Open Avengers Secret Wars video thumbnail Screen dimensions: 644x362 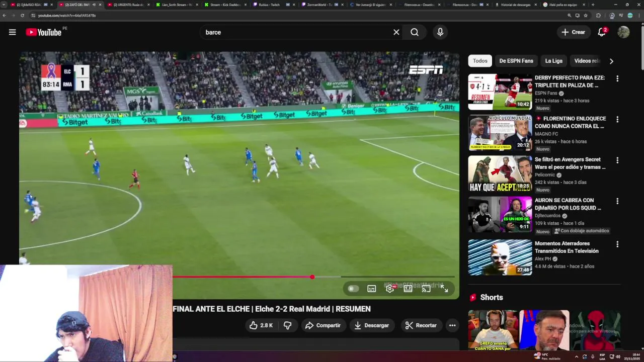500,173
